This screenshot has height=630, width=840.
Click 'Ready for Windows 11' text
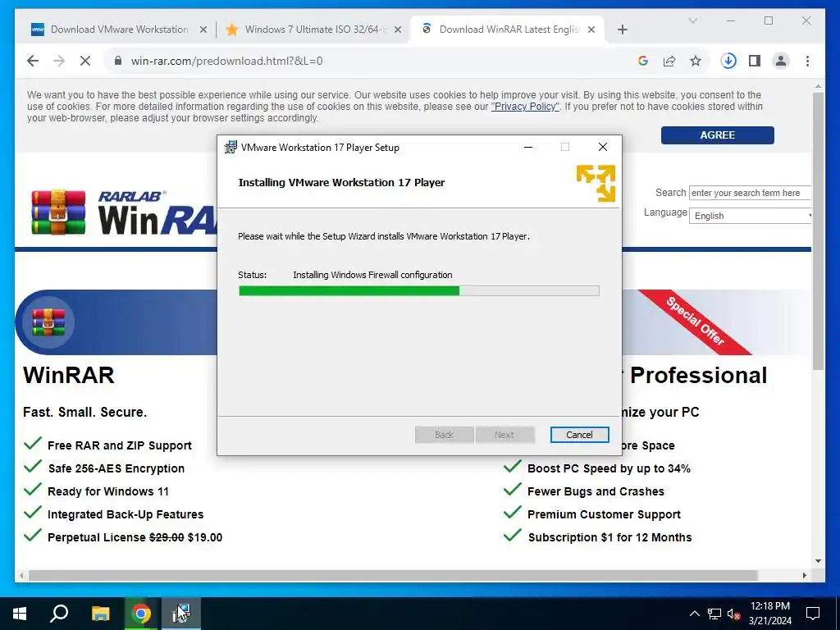click(x=108, y=492)
